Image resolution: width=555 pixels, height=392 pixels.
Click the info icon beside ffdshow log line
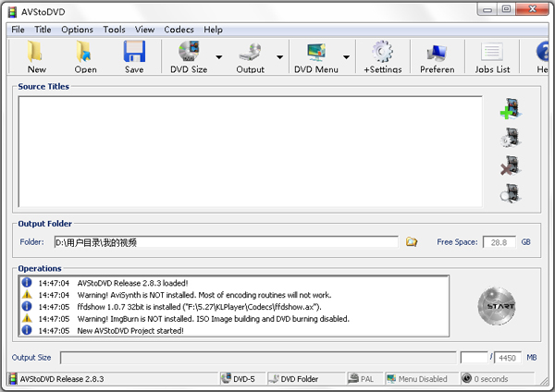tap(27, 306)
